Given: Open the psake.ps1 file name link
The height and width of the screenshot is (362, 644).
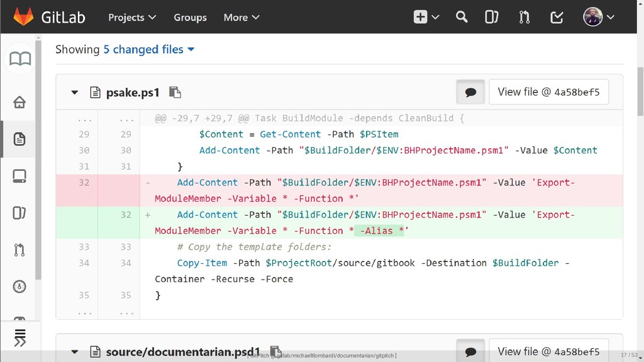Looking at the screenshot, I should (x=132, y=92).
